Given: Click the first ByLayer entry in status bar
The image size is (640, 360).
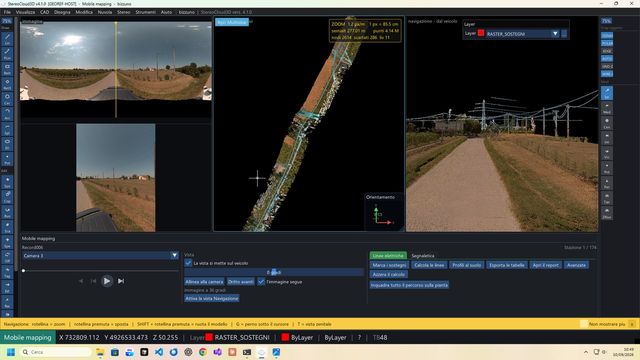Looking at the screenshot, I should tap(302, 338).
